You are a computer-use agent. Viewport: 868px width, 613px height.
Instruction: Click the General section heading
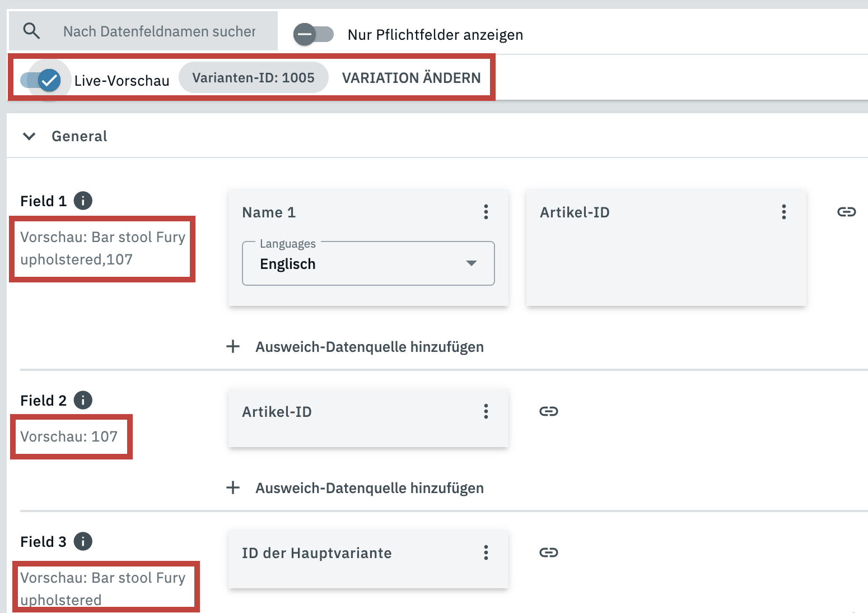[x=79, y=136]
